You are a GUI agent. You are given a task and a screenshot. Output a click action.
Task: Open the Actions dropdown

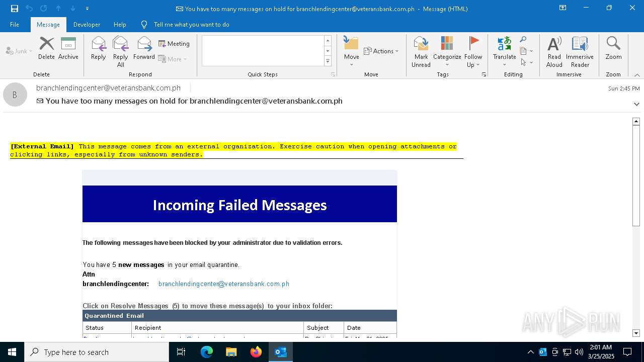pos(381,51)
